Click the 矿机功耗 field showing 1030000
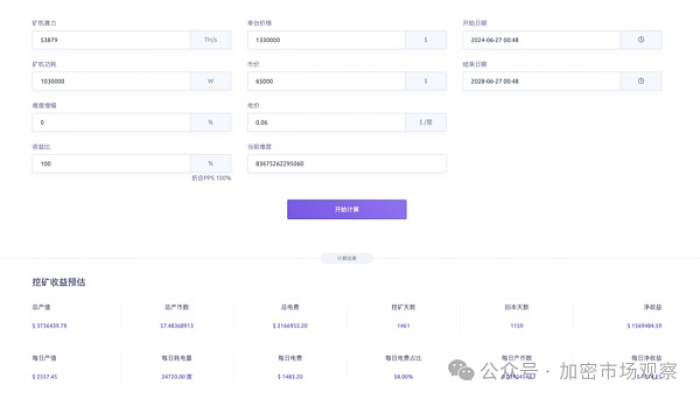The width and height of the screenshot is (700, 399). pos(111,81)
